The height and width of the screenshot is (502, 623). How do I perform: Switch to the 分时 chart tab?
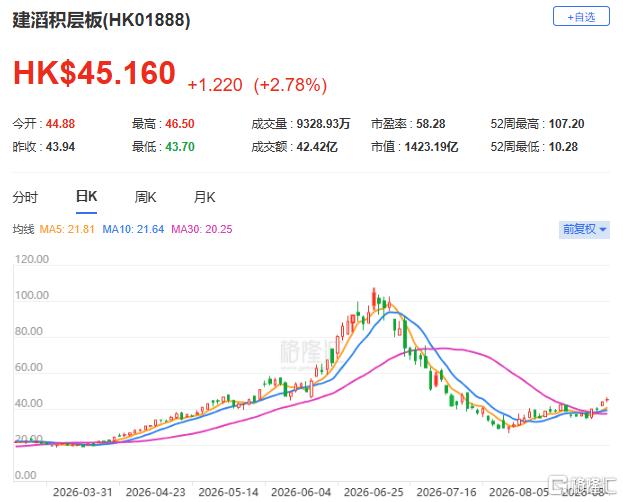25,197
